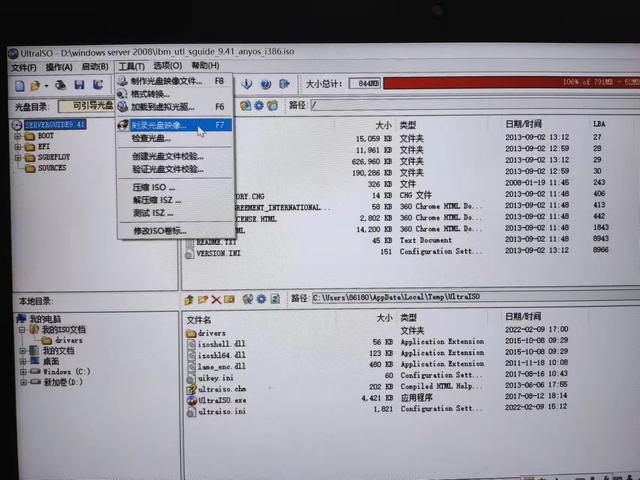Click the red X delete icon in the local toolbar
Image resolution: width=640 pixels, height=480 pixels.
pyautogui.click(x=216, y=300)
